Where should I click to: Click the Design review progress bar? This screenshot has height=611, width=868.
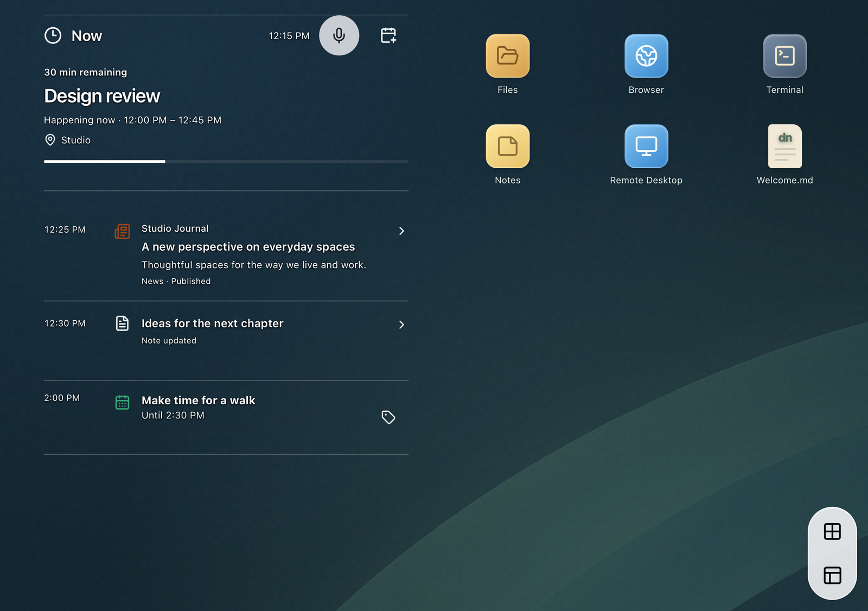tap(226, 161)
